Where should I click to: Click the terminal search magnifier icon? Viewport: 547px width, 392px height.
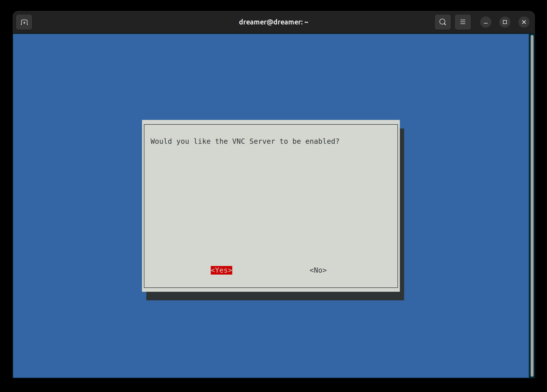click(x=442, y=22)
